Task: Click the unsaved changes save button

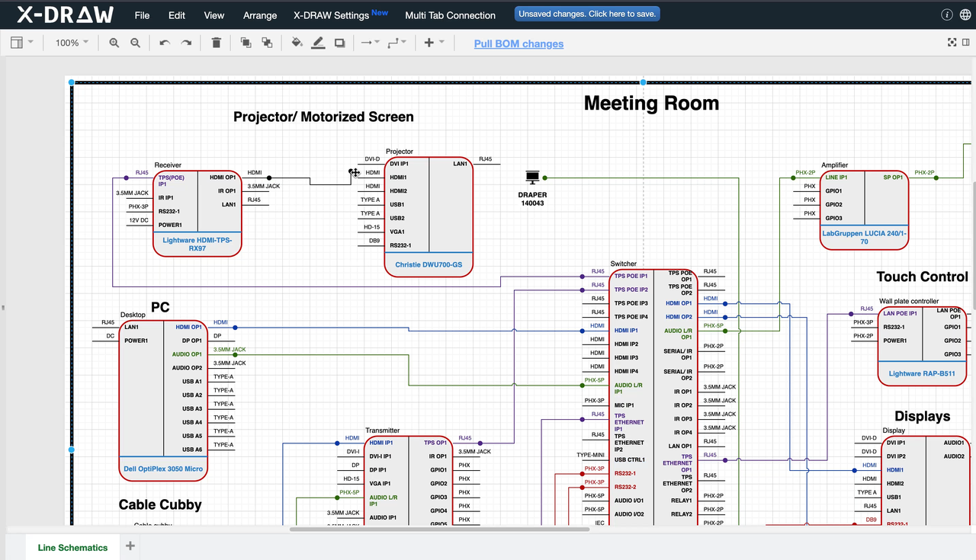Action: coord(587,14)
